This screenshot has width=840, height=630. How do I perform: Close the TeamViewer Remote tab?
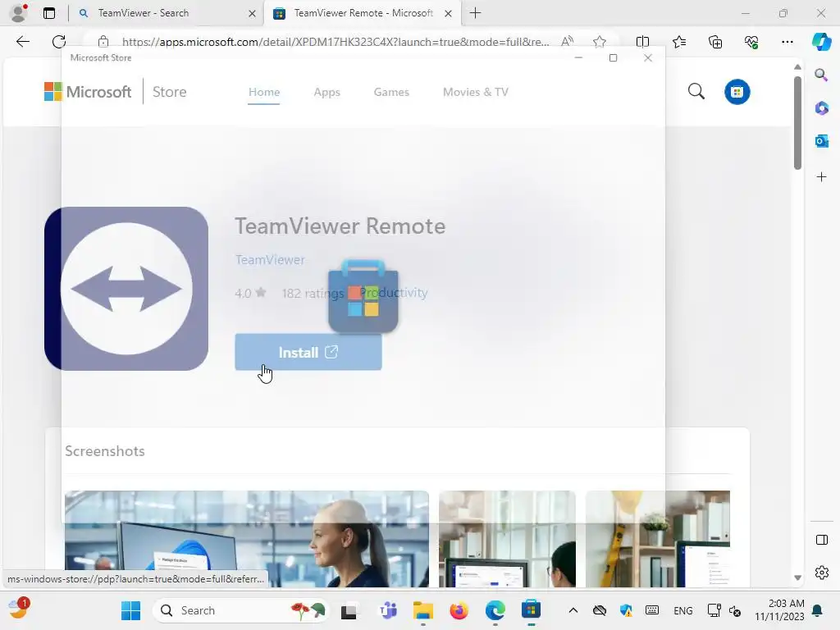click(x=449, y=13)
